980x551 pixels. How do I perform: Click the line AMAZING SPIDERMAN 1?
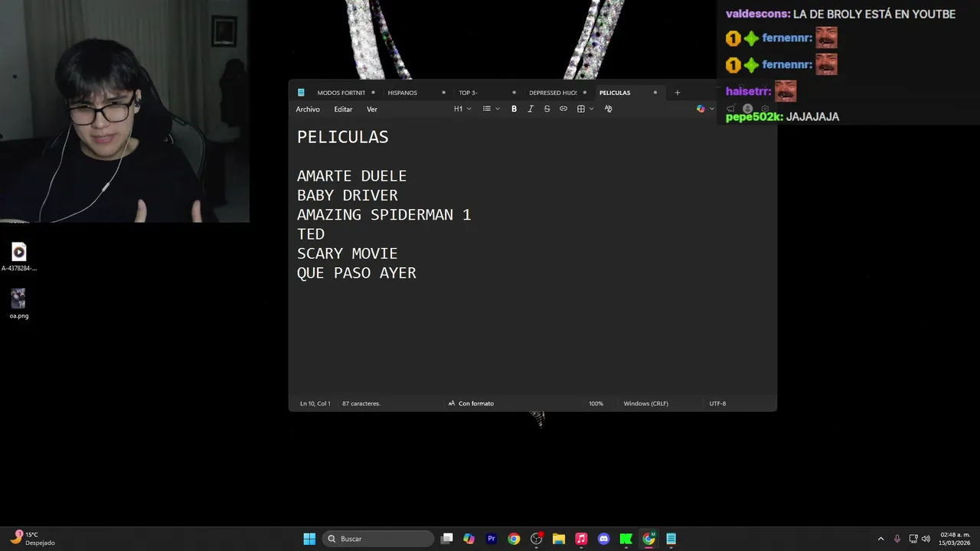click(384, 215)
